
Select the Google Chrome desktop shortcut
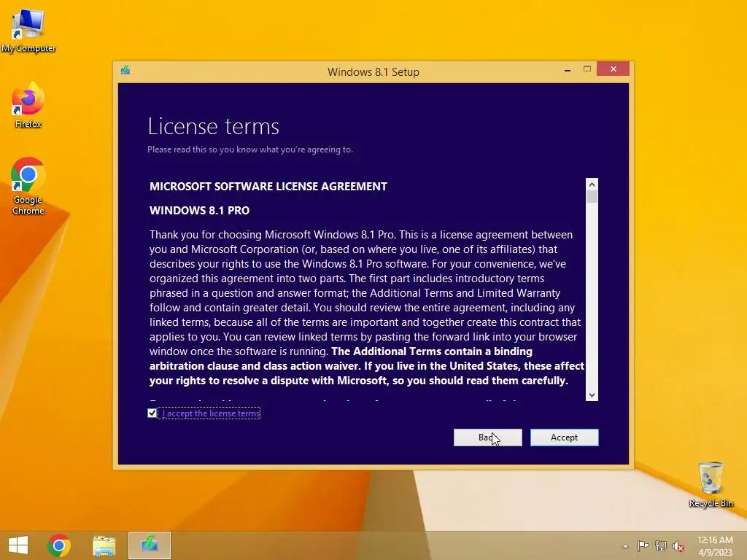[x=28, y=186]
